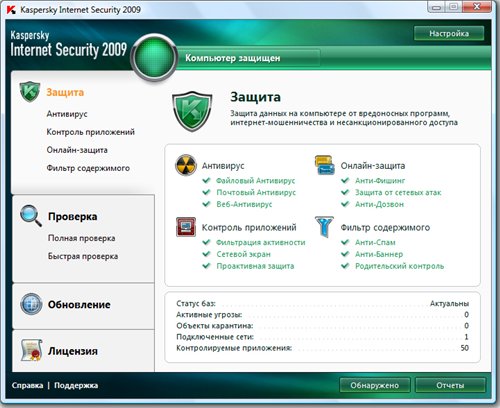Click the globe icon next to Обновление
Screen dimensions: 500x408
[31, 304]
